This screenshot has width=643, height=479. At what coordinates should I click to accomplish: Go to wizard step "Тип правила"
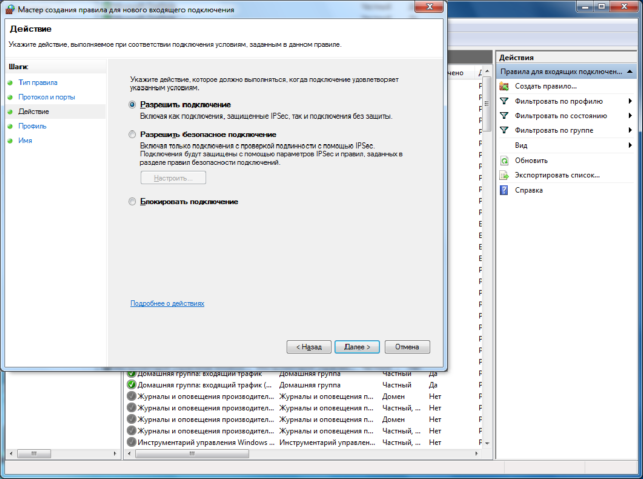38,82
